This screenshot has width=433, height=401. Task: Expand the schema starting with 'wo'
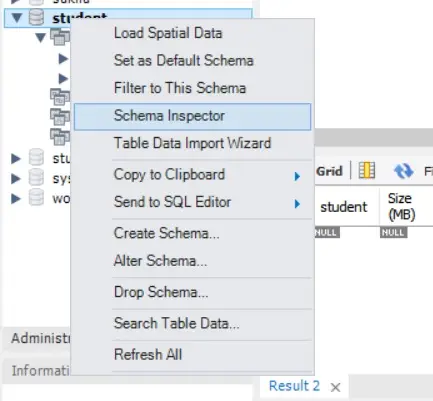click(x=16, y=199)
